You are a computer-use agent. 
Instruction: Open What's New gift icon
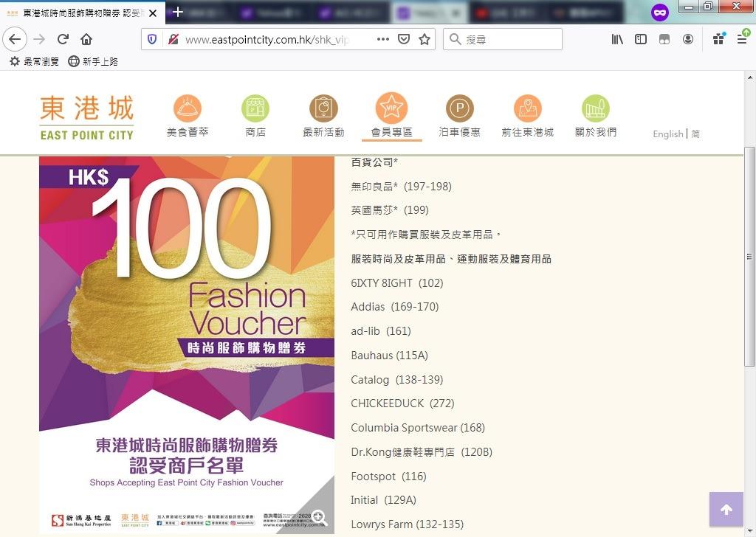[719, 39]
